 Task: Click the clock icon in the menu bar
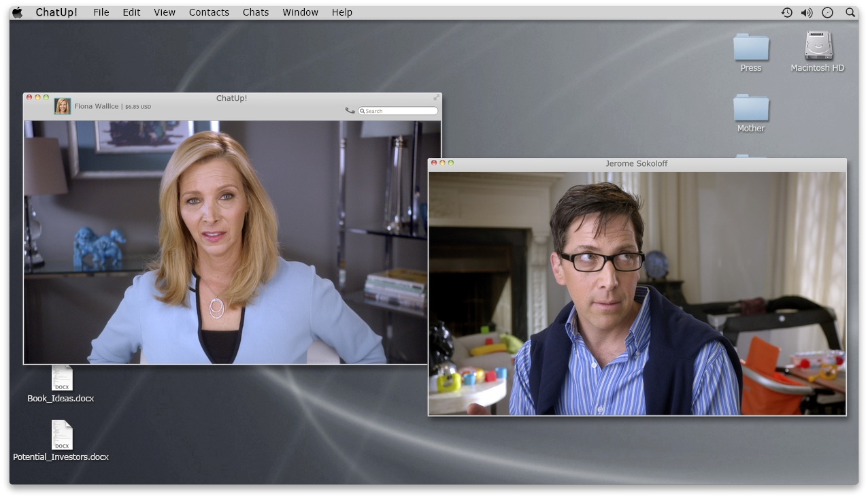(x=827, y=12)
